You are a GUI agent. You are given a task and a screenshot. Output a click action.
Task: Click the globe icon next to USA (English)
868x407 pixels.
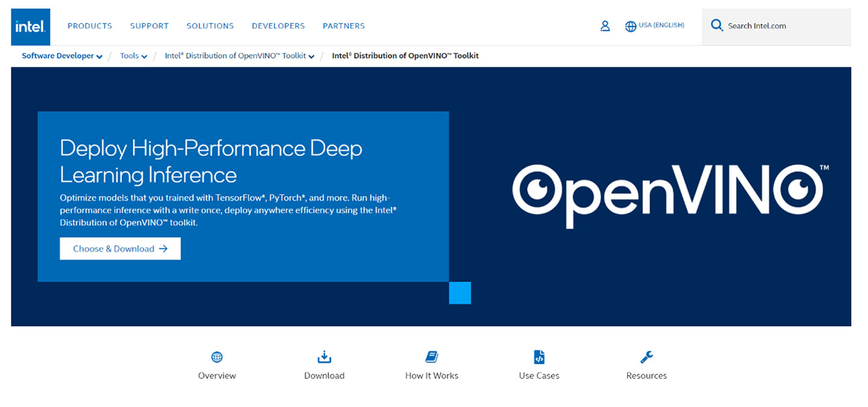631,26
